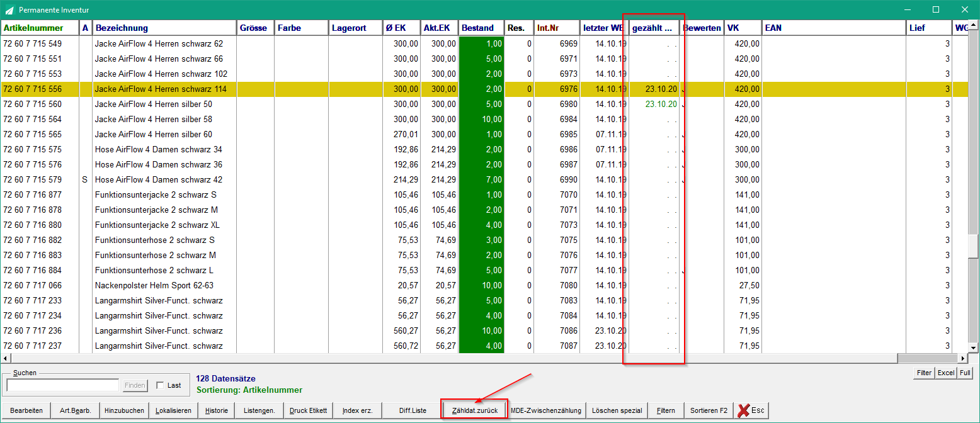Click the Excel export button
980x423 pixels.
click(946, 373)
